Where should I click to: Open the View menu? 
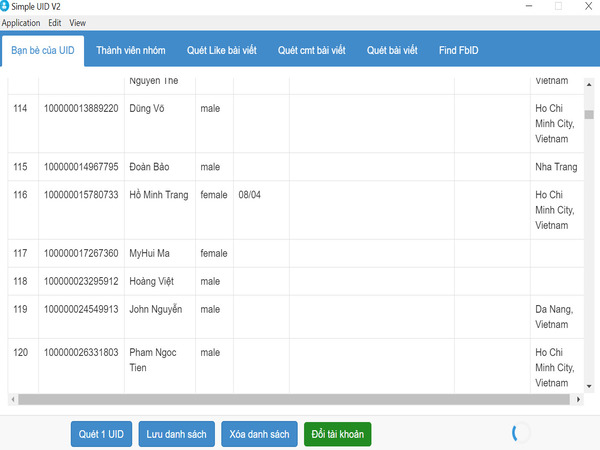[77, 23]
